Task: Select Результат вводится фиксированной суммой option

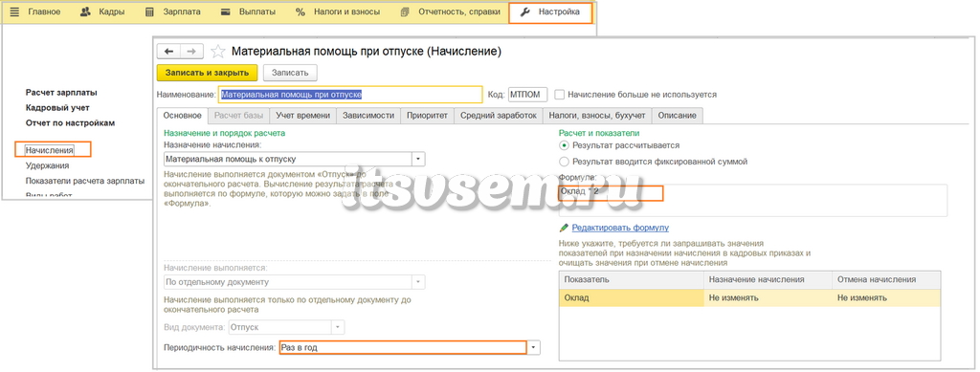Action: (565, 162)
